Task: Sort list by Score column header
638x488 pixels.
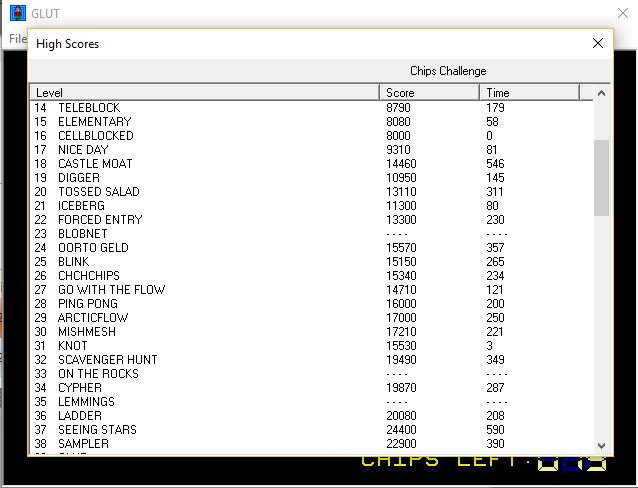Action: coord(429,93)
